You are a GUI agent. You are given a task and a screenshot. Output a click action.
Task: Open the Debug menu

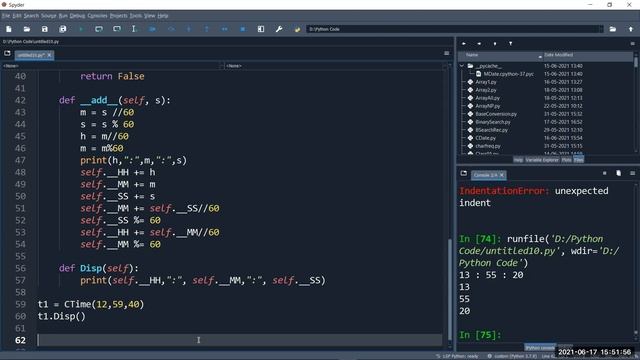click(x=77, y=16)
